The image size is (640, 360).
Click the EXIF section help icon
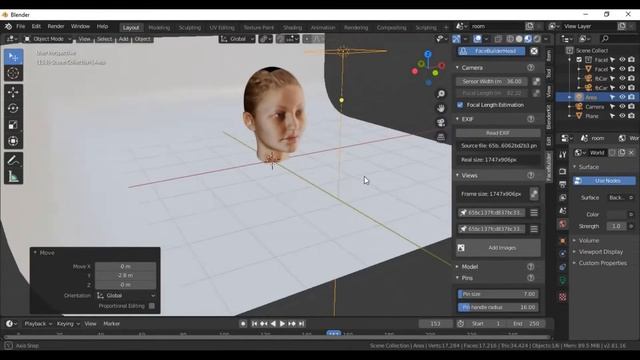click(x=531, y=119)
